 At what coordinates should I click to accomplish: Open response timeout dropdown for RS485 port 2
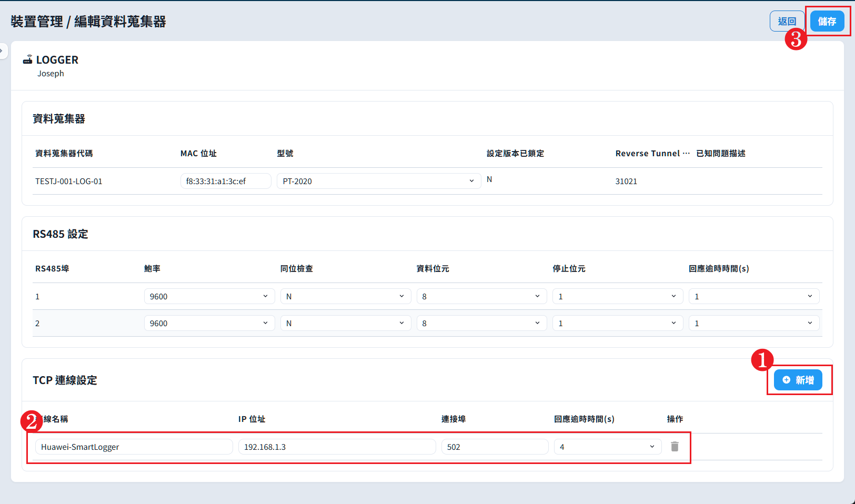click(x=753, y=323)
